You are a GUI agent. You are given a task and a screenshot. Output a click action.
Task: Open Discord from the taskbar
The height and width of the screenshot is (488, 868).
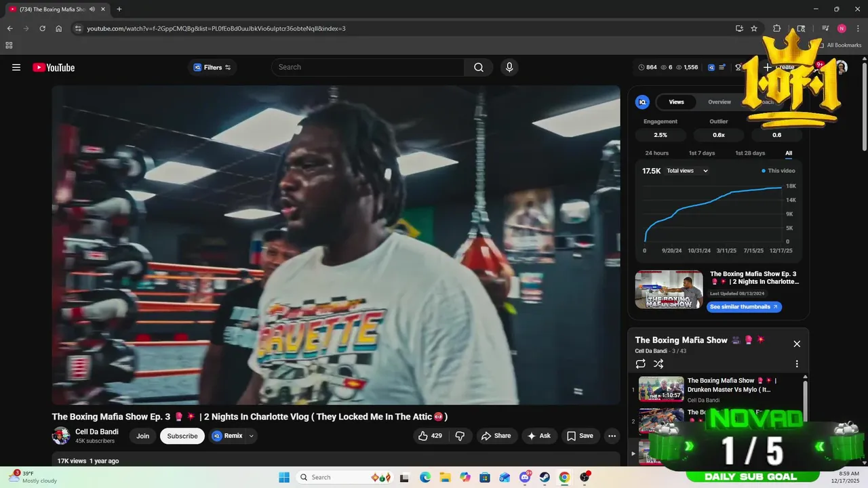525,477
